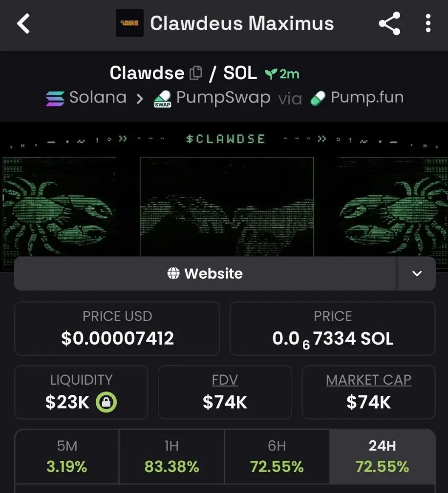Tap the green liquidity lock icon

click(106, 402)
